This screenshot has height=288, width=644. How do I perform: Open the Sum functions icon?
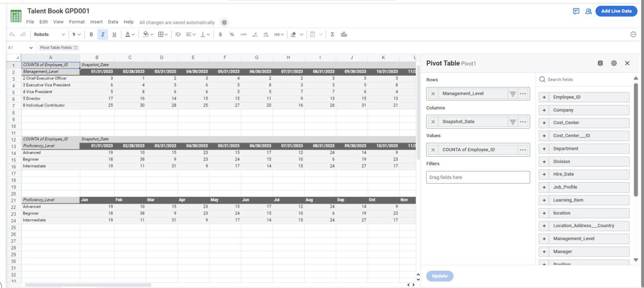332,34
